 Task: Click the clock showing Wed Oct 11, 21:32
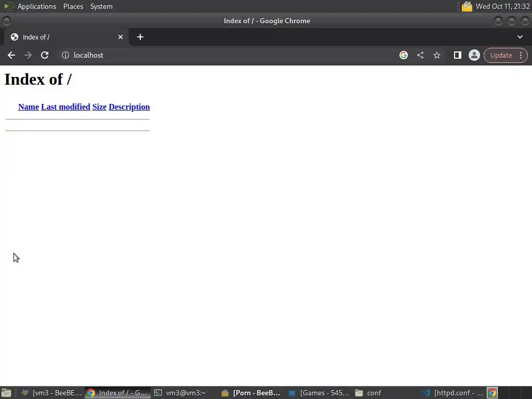coord(502,6)
